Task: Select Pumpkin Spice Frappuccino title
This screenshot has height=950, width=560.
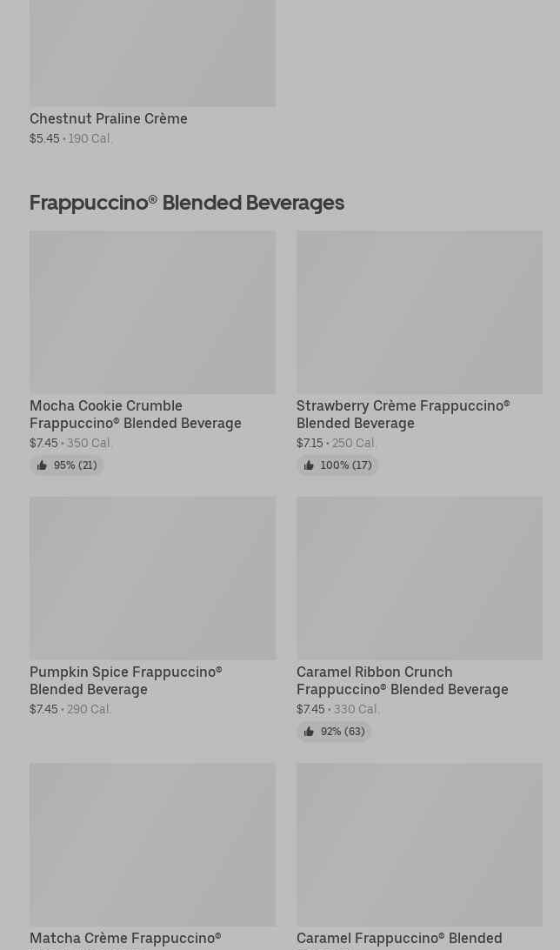Action: point(126,680)
